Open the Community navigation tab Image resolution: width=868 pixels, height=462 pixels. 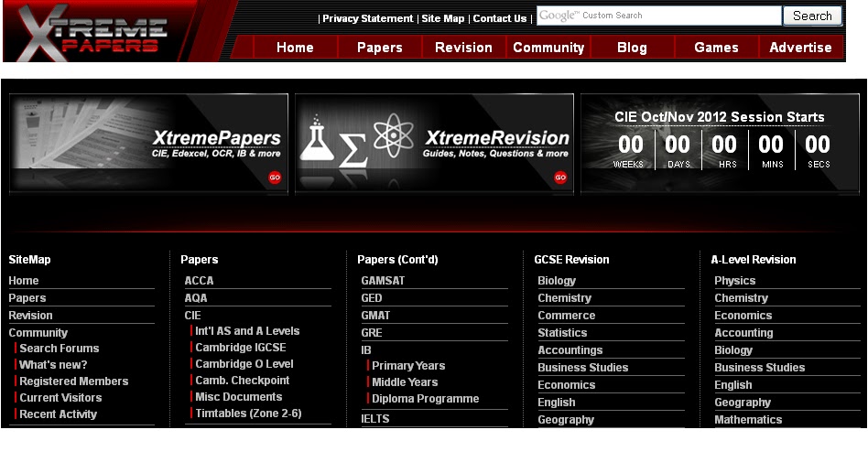click(548, 48)
